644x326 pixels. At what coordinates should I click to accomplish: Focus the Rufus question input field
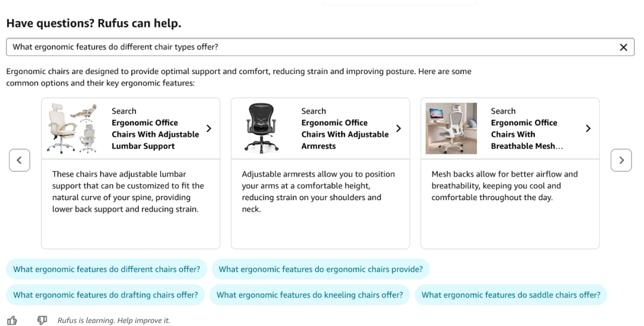point(312,47)
